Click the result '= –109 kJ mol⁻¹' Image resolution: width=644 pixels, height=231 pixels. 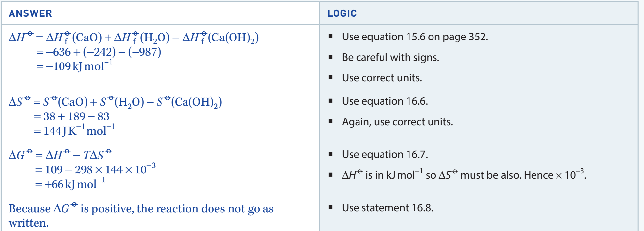[x=74, y=66]
